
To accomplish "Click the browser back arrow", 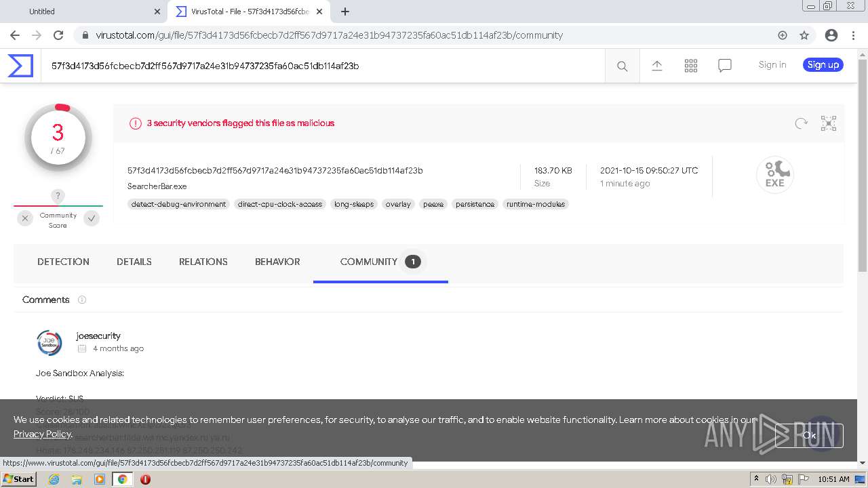I will point(15,35).
